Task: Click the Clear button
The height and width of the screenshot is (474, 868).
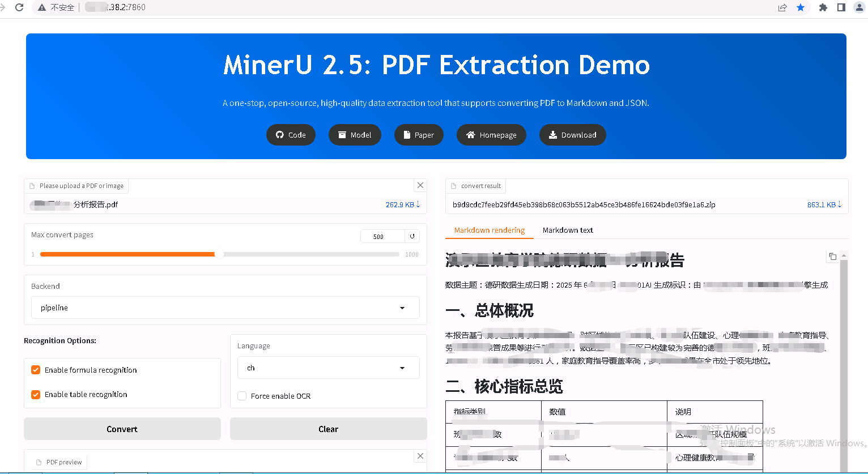Action: (x=329, y=429)
